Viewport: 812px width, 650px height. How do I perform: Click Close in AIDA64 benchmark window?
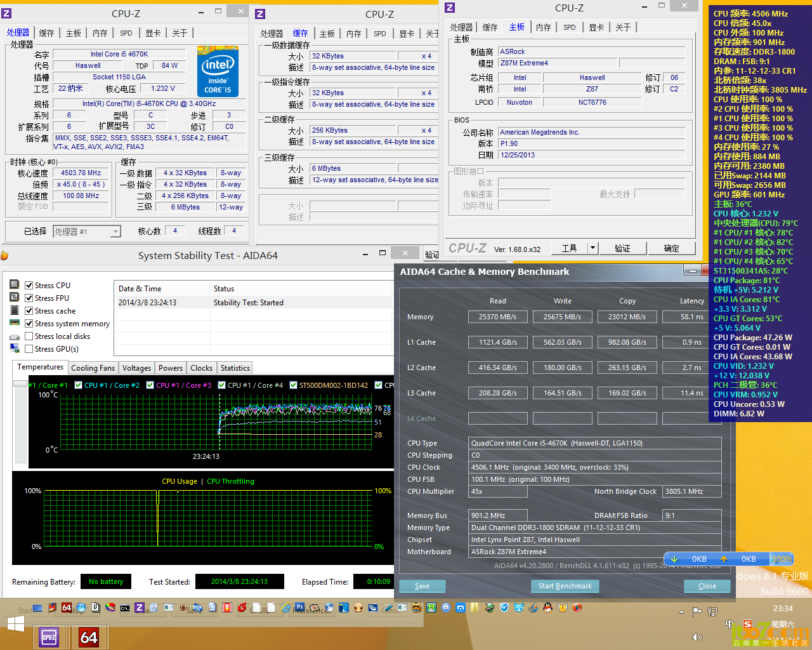707,586
